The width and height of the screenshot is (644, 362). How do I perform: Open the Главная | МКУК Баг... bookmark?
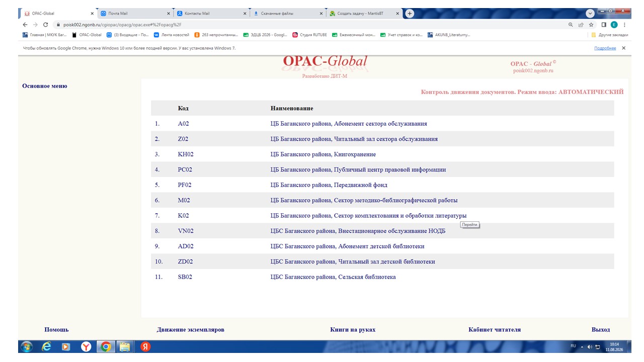pyautogui.click(x=45, y=35)
